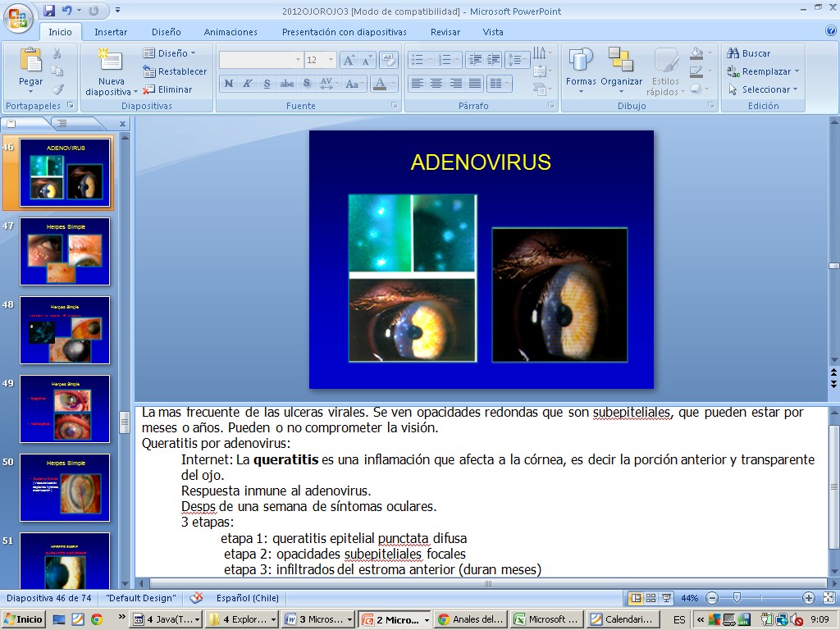Toggle bold formatting (N)
This screenshot has width=840, height=630.
229,84
